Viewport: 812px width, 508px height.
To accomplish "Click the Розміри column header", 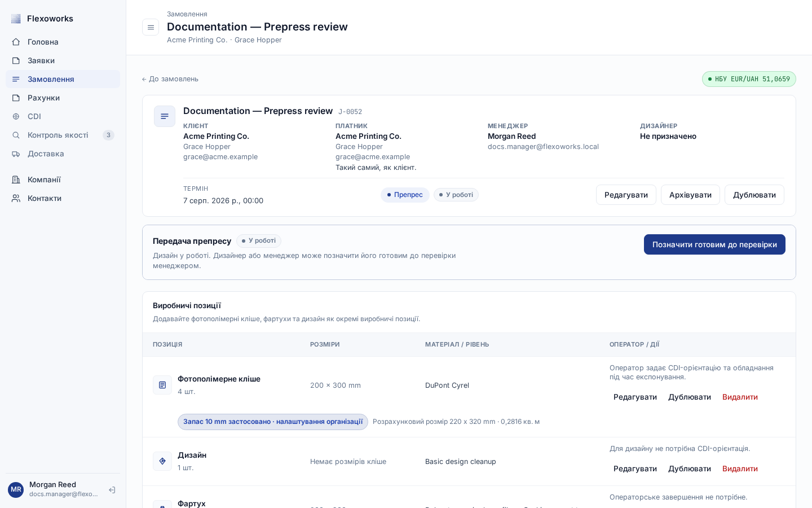I will 325,344.
